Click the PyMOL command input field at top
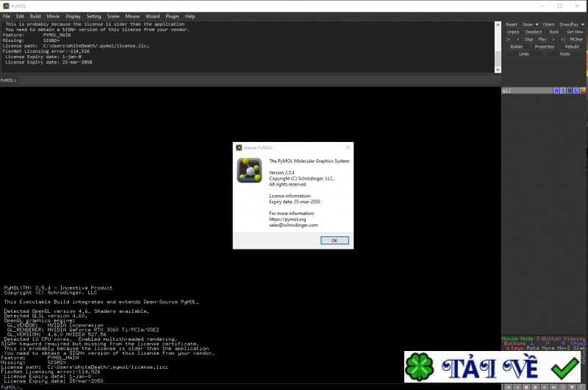 click(260, 80)
